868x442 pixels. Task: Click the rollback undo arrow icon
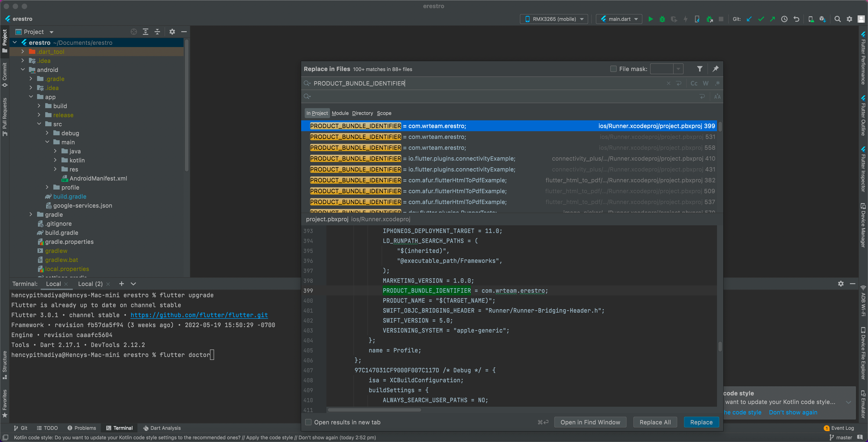796,19
